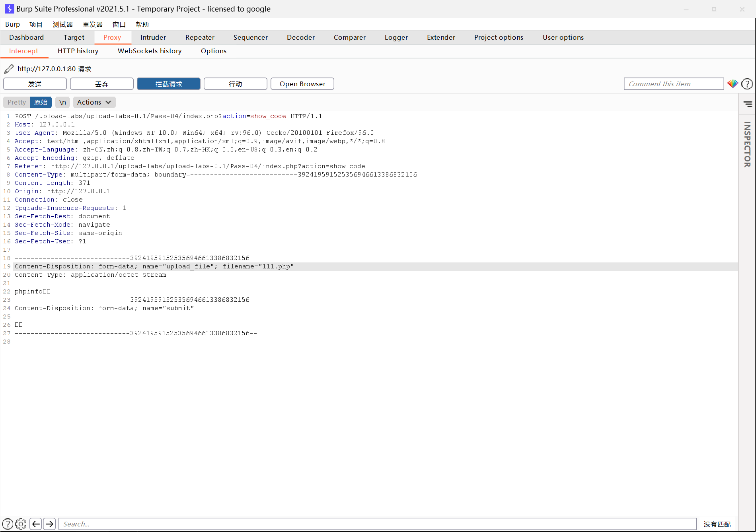Open the Logger tab
The width and height of the screenshot is (756, 532).
click(396, 37)
